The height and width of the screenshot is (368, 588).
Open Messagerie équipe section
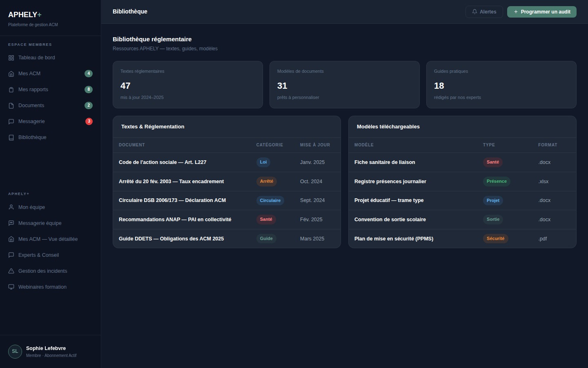[x=40, y=223]
